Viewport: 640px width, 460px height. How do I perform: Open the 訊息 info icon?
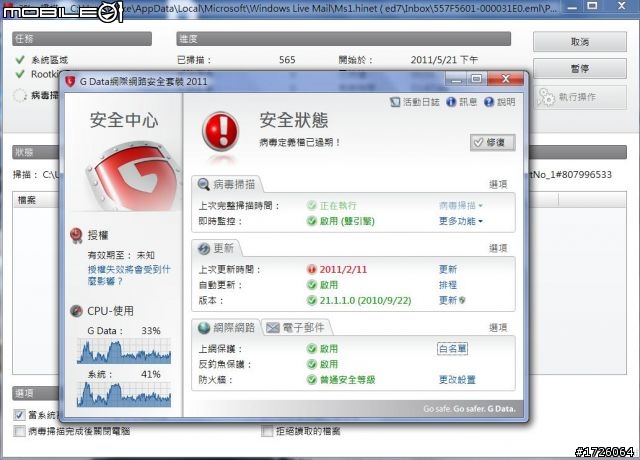click(x=451, y=102)
